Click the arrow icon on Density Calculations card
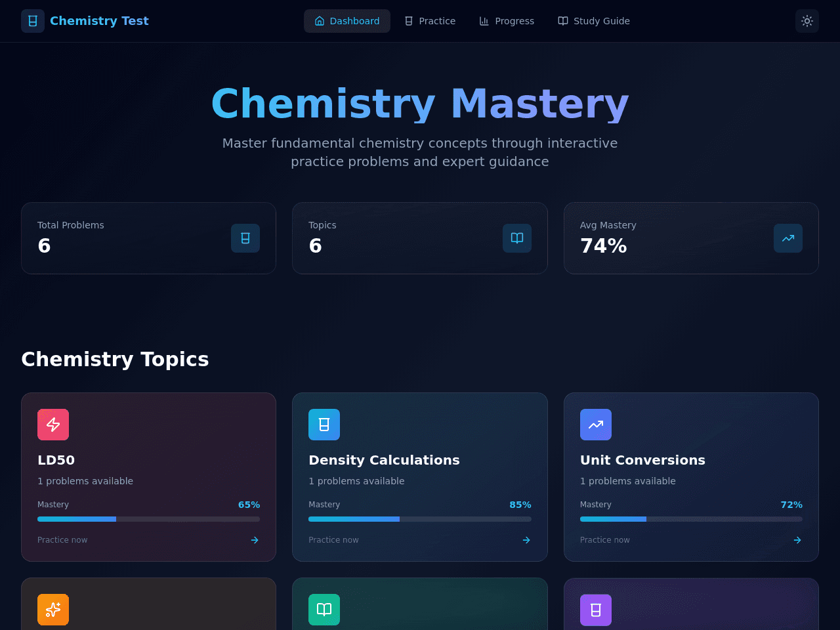Image resolution: width=840 pixels, height=630 pixels. 526,540
